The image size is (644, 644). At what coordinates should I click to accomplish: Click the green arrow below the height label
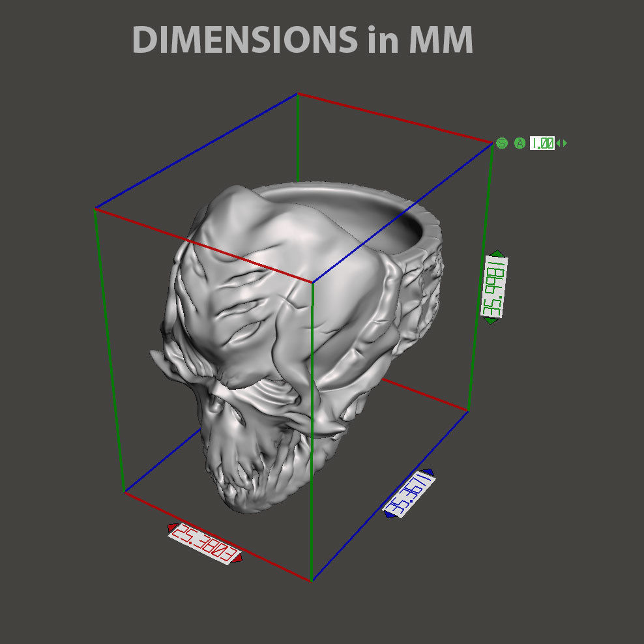coord(490,320)
